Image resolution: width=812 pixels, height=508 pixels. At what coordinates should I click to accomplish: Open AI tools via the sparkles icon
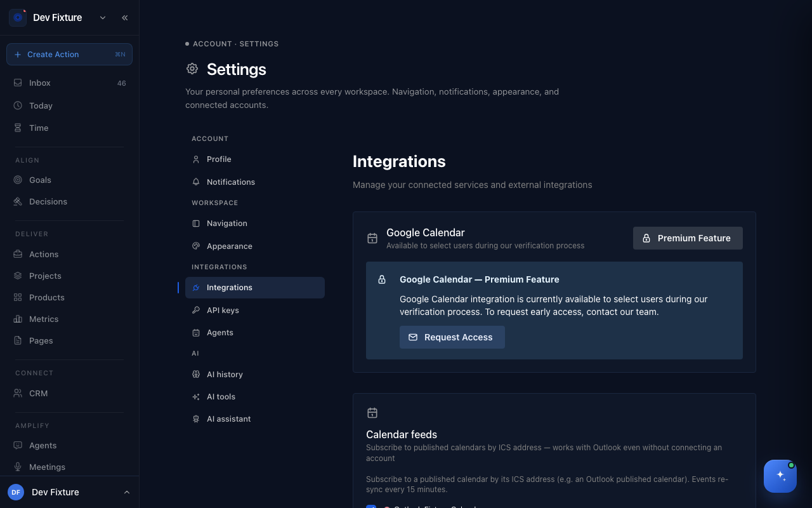click(196, 396)
